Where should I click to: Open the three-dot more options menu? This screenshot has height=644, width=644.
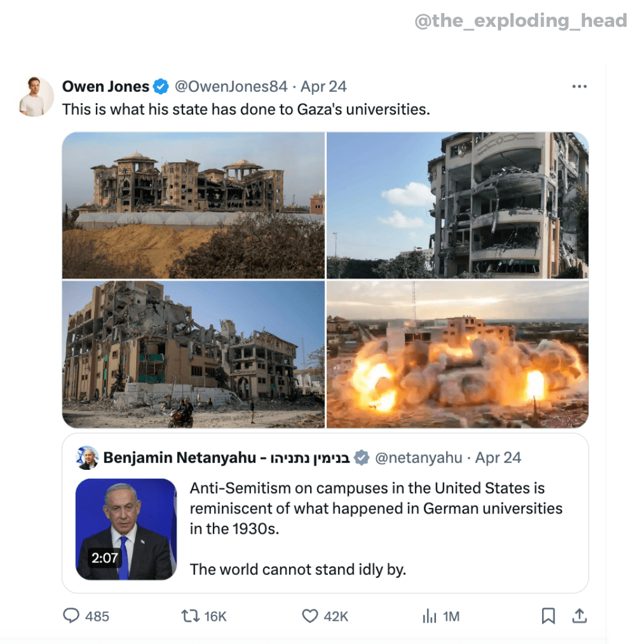coord(579,86)
